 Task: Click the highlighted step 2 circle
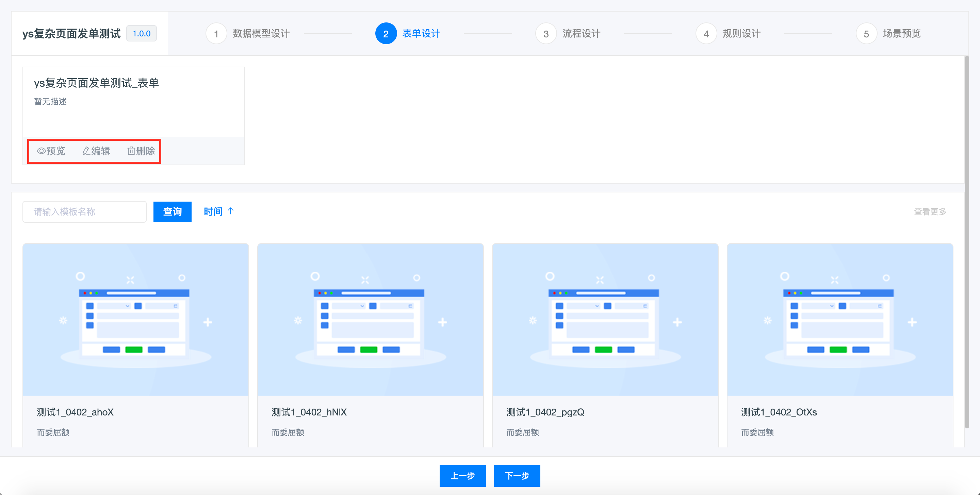(x=386, y=34)
